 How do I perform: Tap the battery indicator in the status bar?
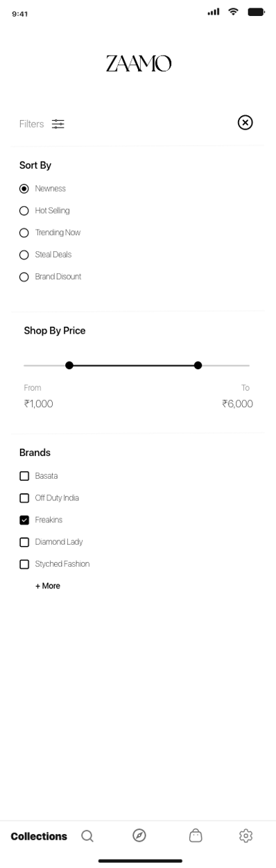[x=256, y=12]
